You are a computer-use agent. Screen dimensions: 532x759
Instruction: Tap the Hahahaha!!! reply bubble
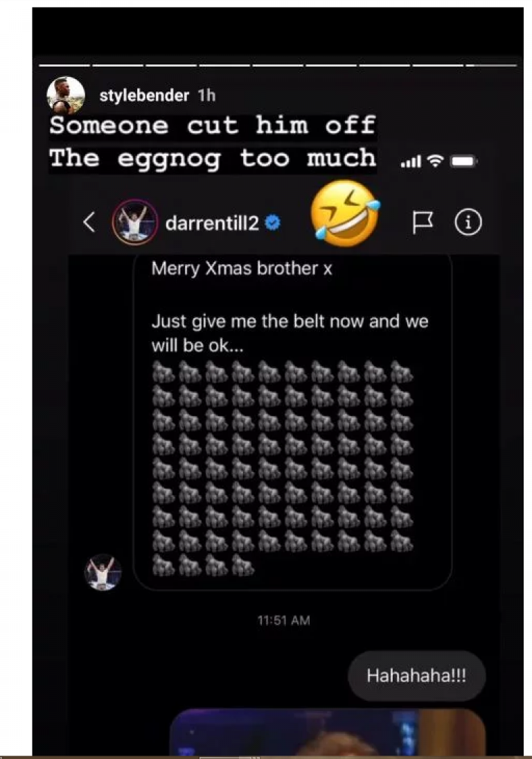coord(416,675)
